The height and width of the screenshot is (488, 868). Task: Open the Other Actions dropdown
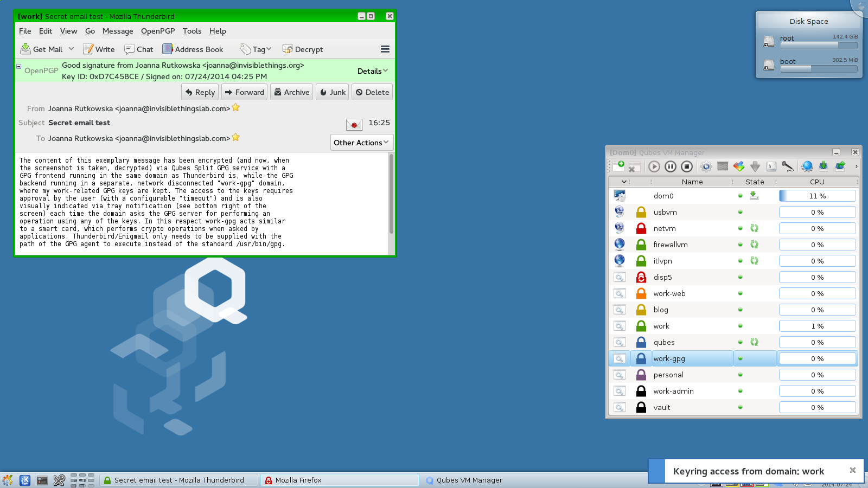[x=361, y=143]
